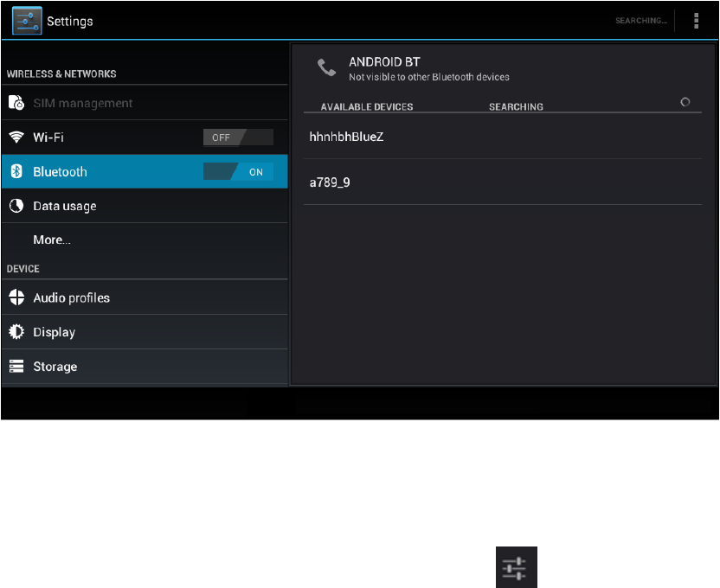The height and width of the screenshot is (588, 720).
Task: Click the Storage bars icon
Action: [16, 366]
